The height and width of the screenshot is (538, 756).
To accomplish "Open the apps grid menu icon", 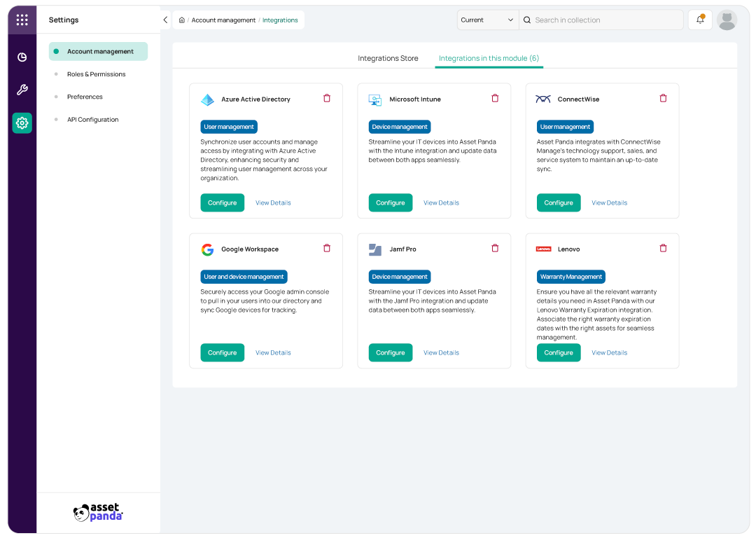I will tap(22, 20).
